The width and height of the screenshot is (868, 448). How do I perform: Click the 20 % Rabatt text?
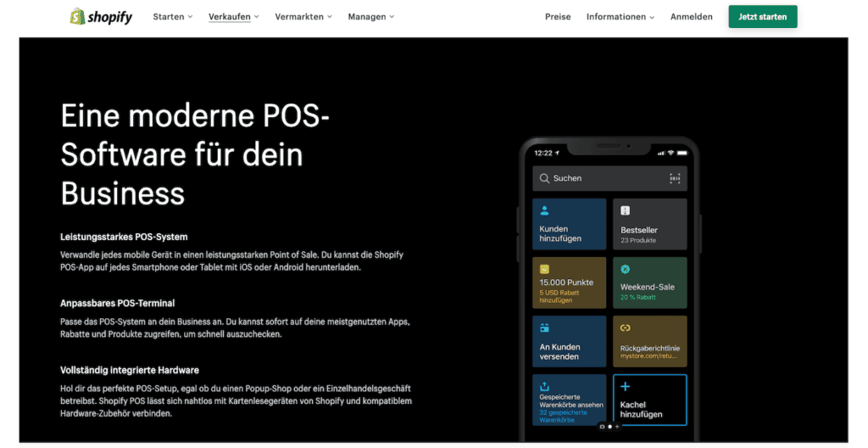coord(638,297)
